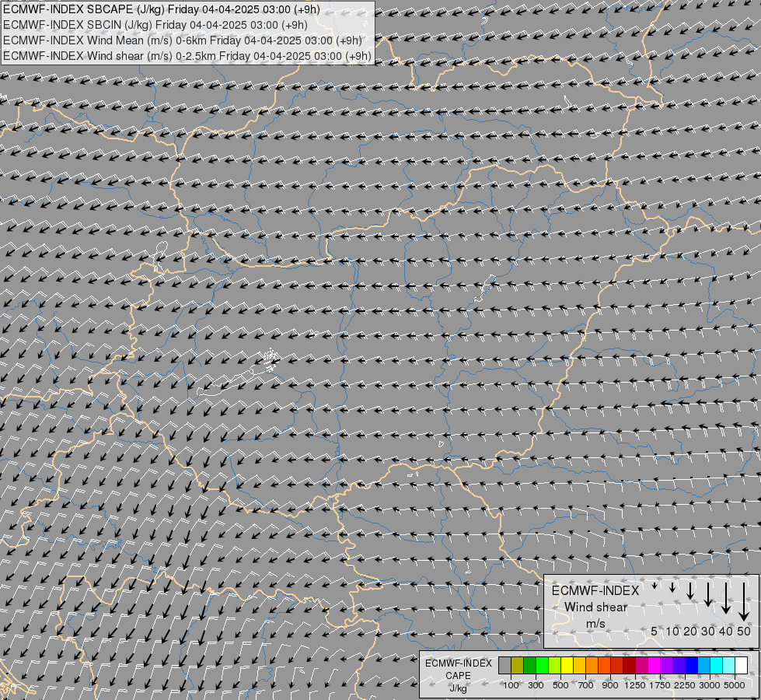Click the 'CAPE' legend label
Viewport: 761px width, 700px height.
tap(458, 676)
